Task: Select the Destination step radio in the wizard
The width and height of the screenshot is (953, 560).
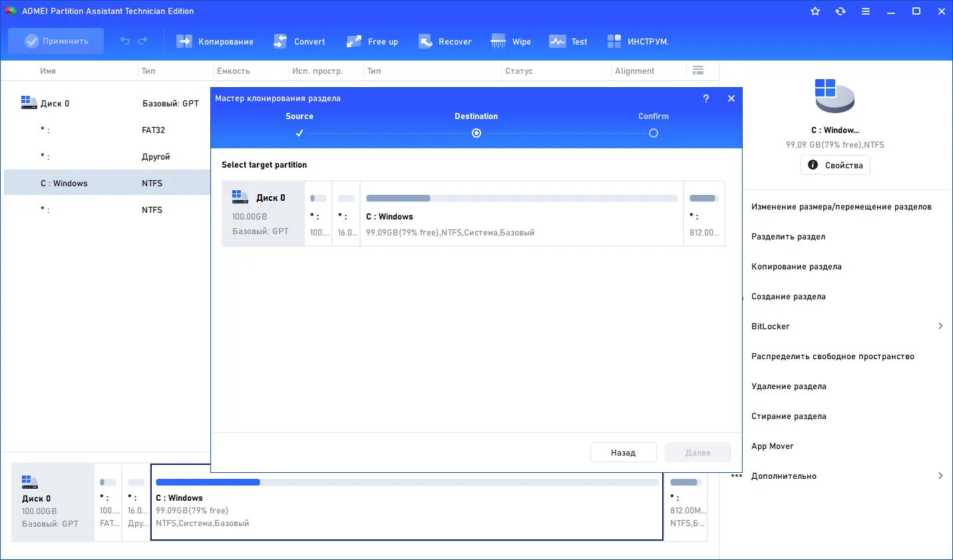Action: [x=476, y=132]
